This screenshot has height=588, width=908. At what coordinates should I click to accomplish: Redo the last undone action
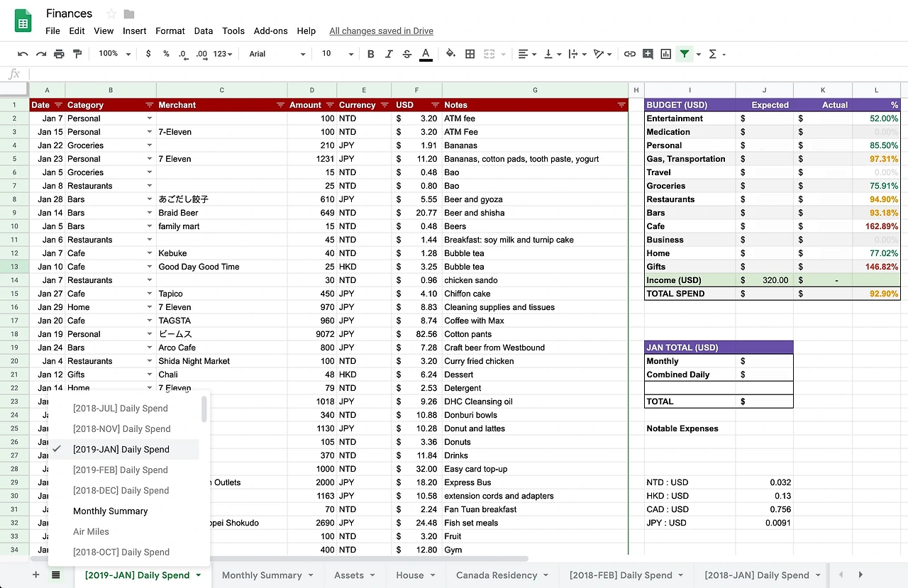pos(41,54)
